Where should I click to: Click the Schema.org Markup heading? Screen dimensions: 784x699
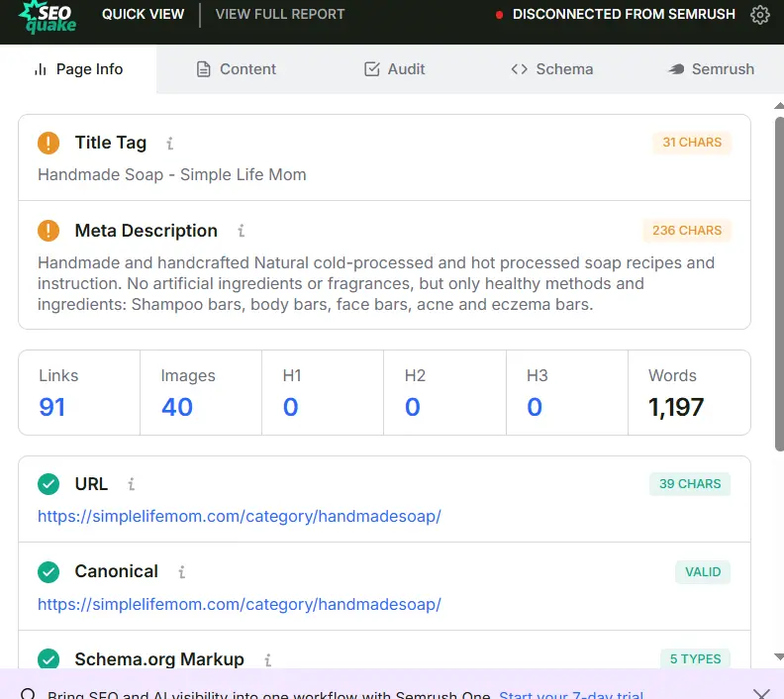pyautogui.click(x=159, y=659)
